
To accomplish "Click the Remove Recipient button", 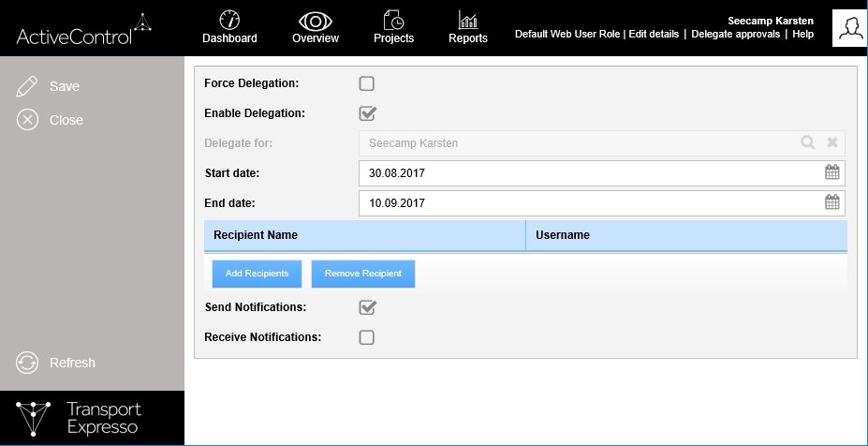I will pos(363,274).
